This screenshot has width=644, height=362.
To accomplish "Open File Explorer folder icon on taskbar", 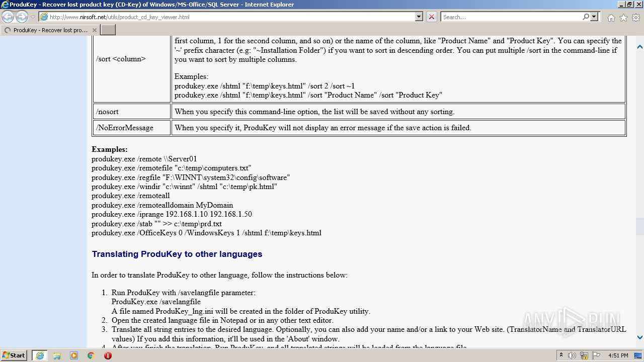I will click(x=57, y=355).
